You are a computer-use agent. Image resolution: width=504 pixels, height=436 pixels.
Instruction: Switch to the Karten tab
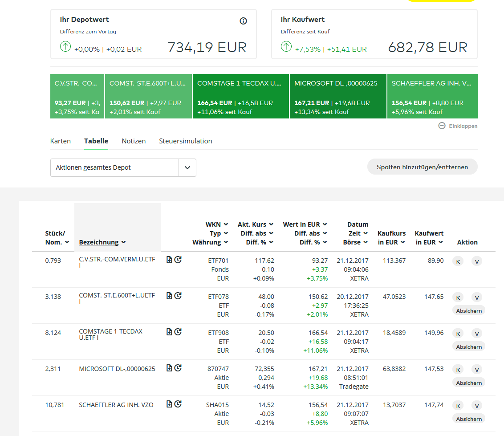pos(61,141)
